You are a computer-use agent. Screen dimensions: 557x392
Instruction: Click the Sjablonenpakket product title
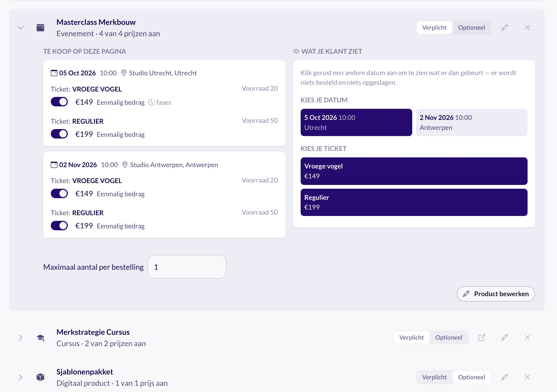pos(85,372)
